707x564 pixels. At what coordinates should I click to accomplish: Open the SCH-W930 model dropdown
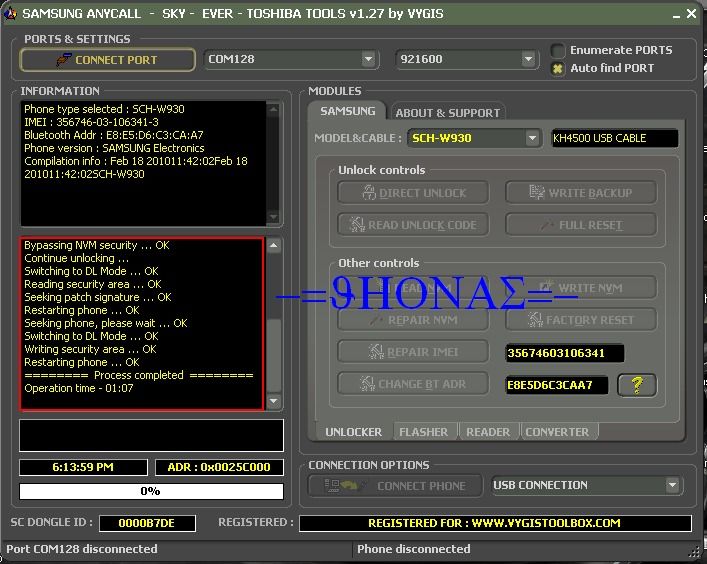(x=533, y=138)
